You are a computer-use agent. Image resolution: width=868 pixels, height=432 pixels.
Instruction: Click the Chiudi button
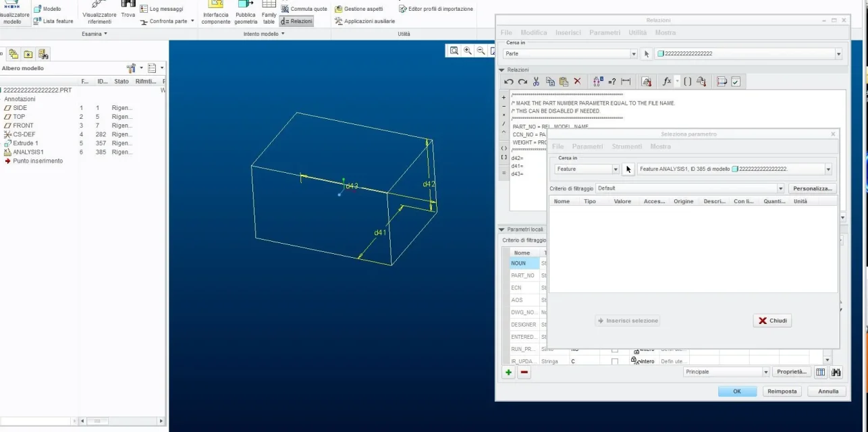(x=772, y=321)
